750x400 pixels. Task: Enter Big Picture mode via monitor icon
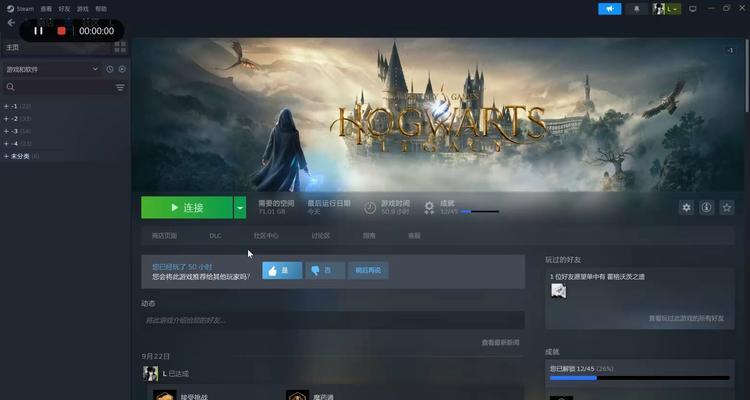click(x=692, y=9)
